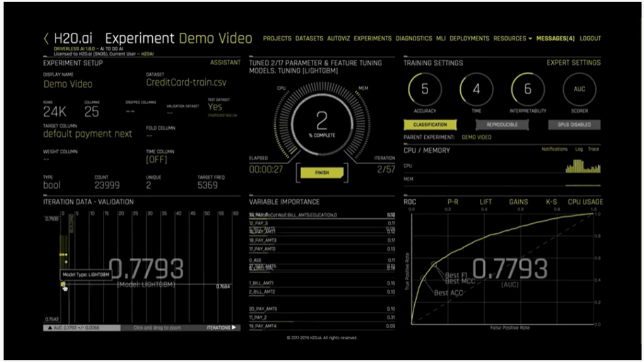Open the Interpretability dial showing 6
The width and height of the screenshot is (644, 362).
pyautogui.click(x=528, y=89)
